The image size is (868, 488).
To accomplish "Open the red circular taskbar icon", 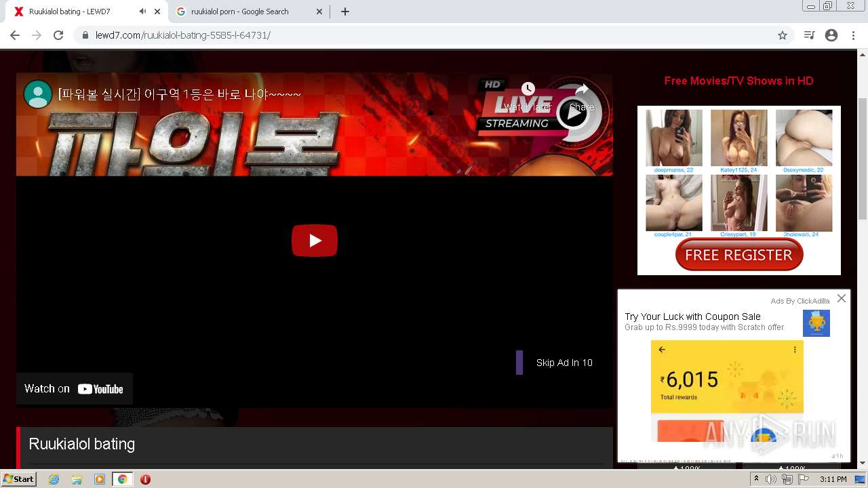I will 145,479.
